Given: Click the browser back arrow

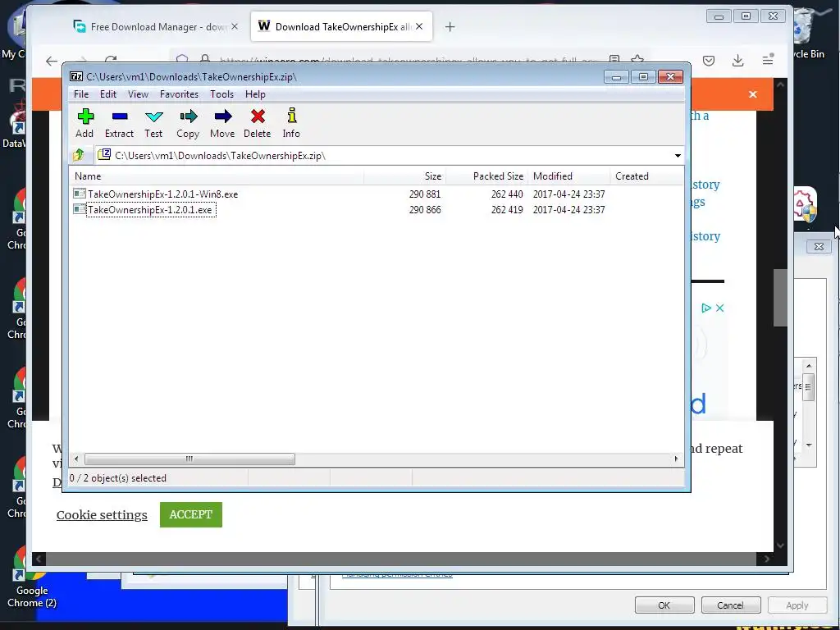Looking at the screenshot, I should click(x=52, y=61).
